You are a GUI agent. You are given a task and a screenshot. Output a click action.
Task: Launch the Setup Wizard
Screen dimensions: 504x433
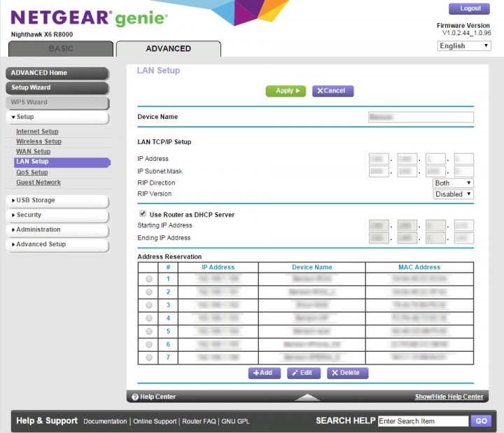(x=57, y=88)
